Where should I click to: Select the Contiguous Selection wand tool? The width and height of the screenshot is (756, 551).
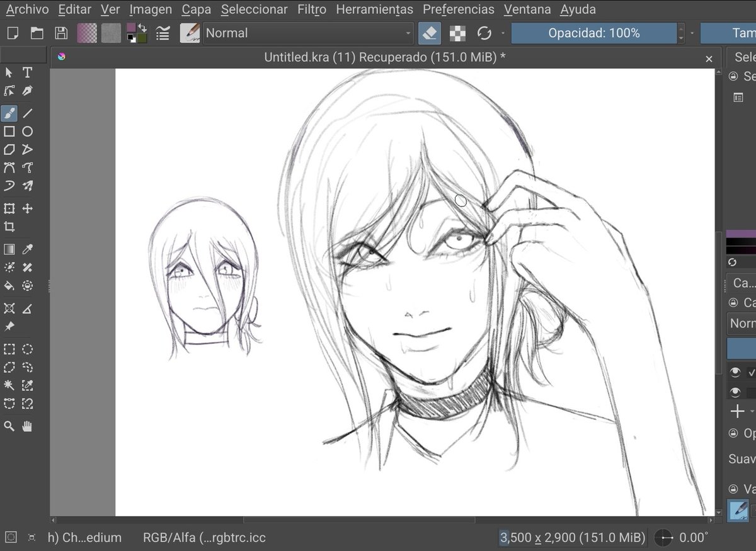(x=9, y=385)
